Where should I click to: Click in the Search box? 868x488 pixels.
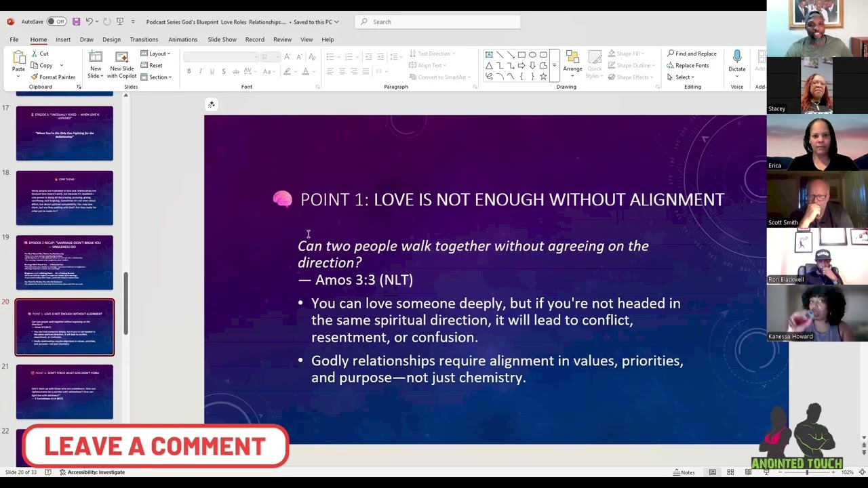coord(438,22)
